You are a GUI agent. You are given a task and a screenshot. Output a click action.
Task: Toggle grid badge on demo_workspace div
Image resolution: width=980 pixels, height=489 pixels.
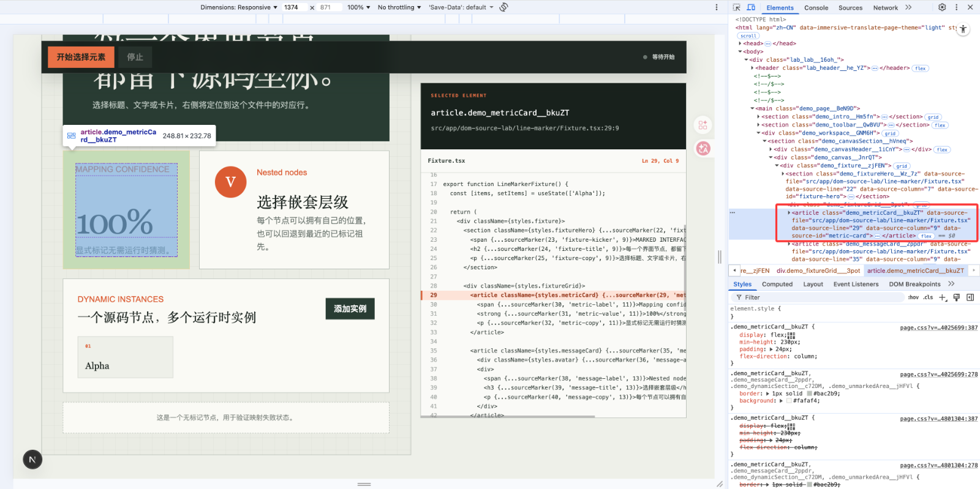coord(890,133)
